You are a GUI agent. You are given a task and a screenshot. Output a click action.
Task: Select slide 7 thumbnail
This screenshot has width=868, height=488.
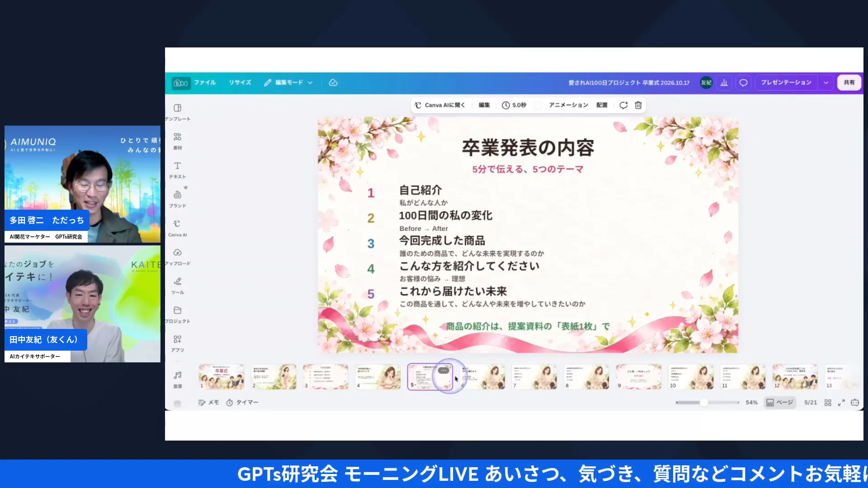tap(534, 377)
